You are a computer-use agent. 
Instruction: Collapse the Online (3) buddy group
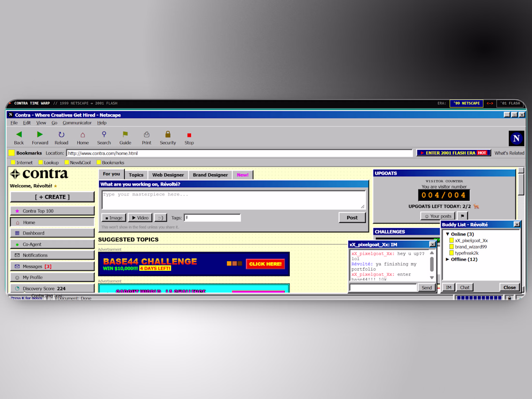(x=447, y=234)
